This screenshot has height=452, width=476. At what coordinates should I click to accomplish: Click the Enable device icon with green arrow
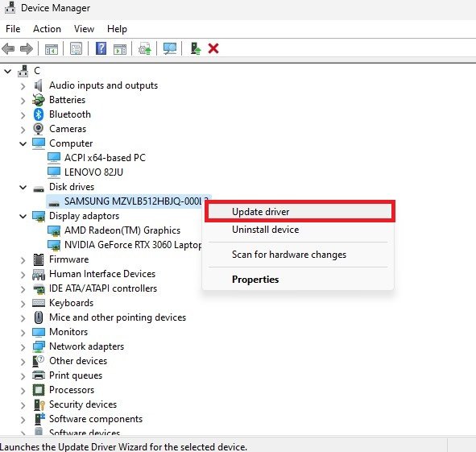click(196, 48)
